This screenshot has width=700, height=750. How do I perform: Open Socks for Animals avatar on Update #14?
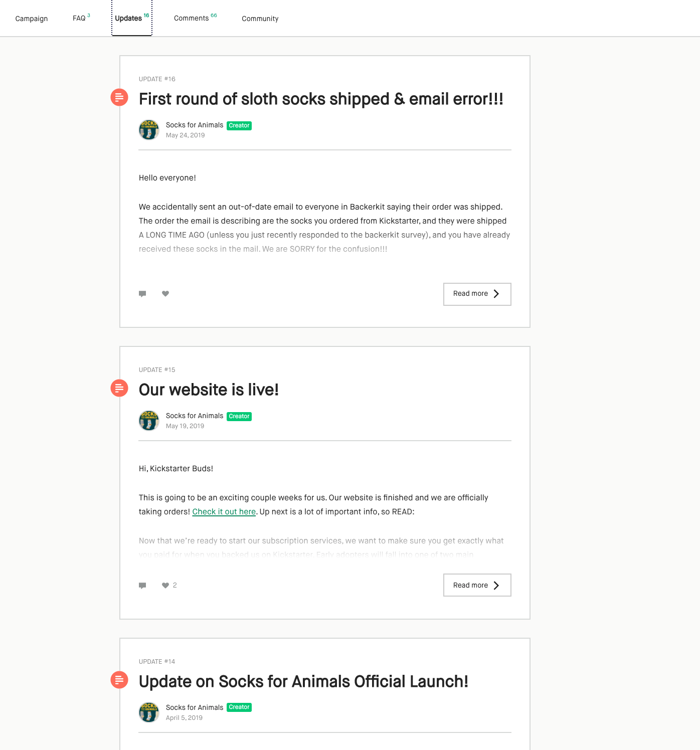click(x=149, y=712)
